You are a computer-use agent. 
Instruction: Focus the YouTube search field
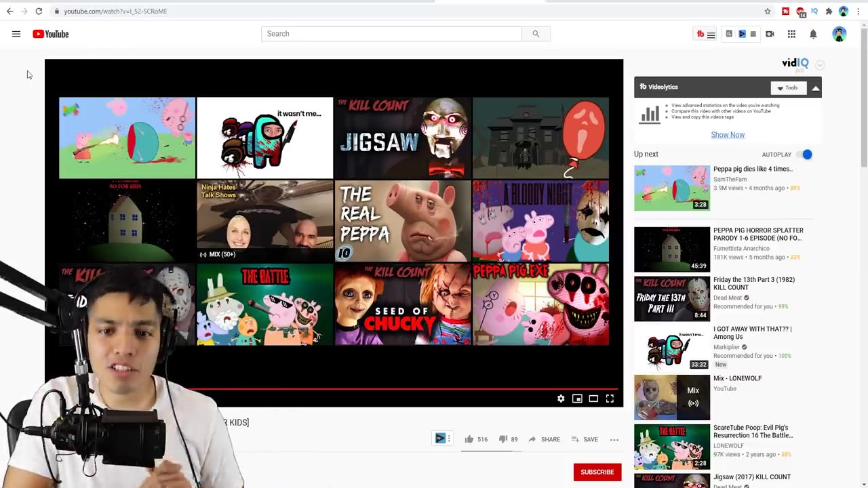[391, 34]
